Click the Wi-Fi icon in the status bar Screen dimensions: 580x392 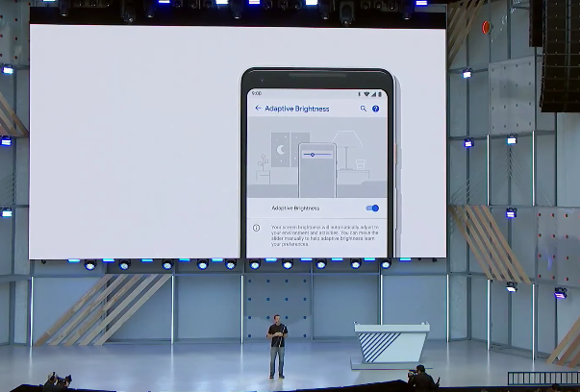pos(367,93)
